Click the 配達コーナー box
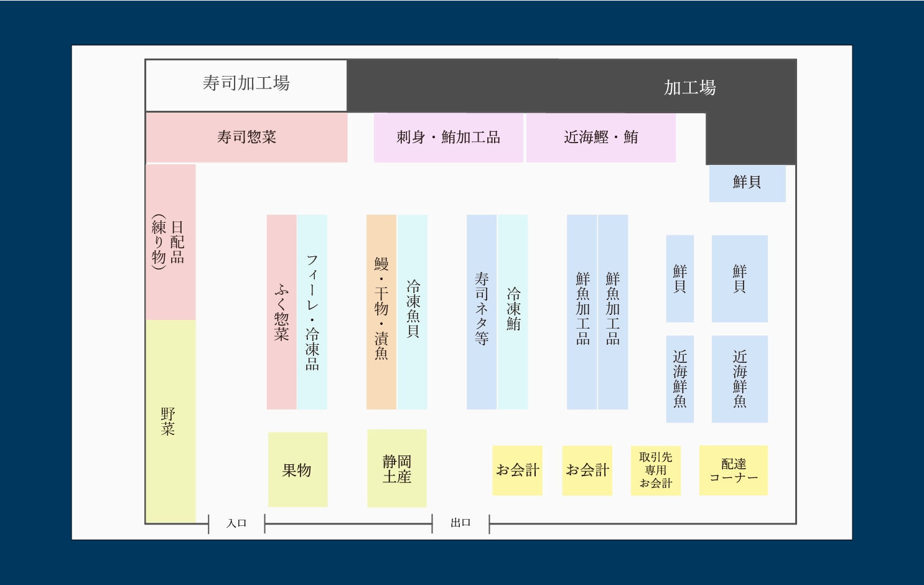Screen dimensions: 924x585 (x=733, y=470)
